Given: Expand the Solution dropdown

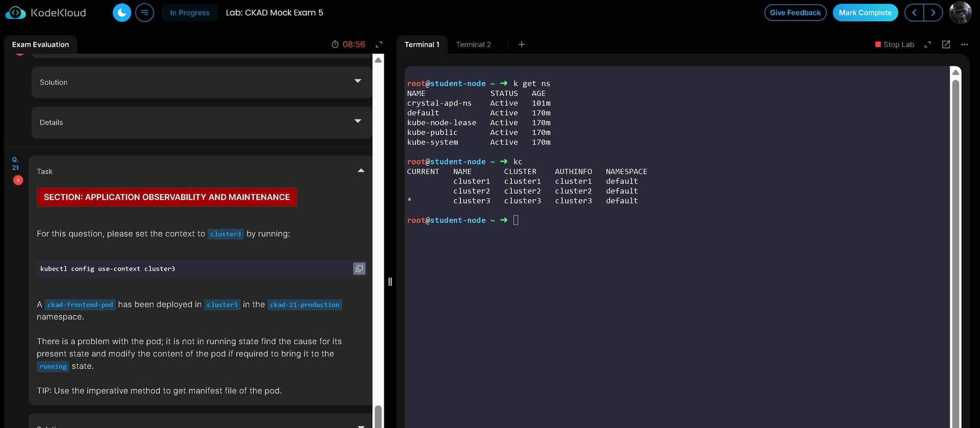Looking at the screenshot, I should pos(202,82).
